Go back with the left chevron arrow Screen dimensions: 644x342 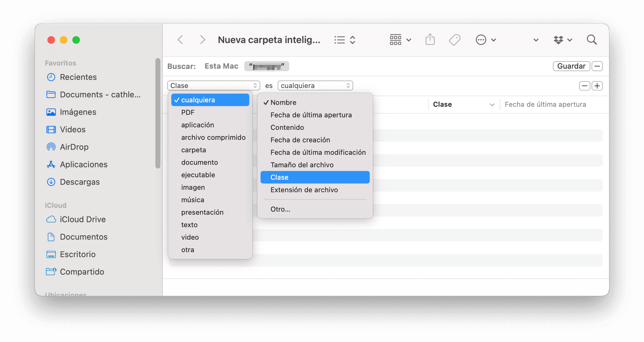(x=180, y=40)
